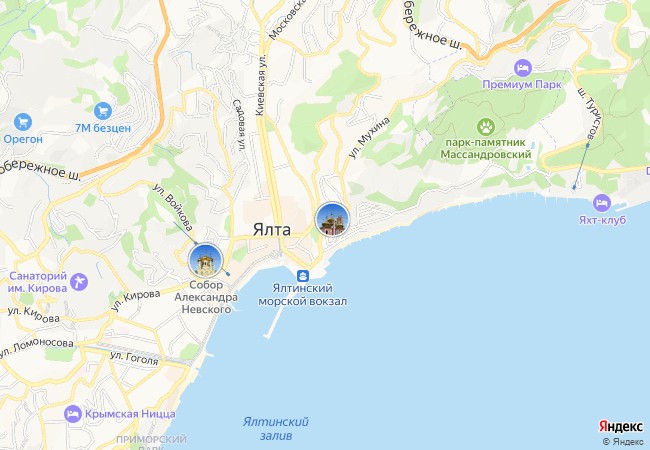The image size is (650, 450).
Task: Click the Ялта city label
Action: [x=272, y=230]
